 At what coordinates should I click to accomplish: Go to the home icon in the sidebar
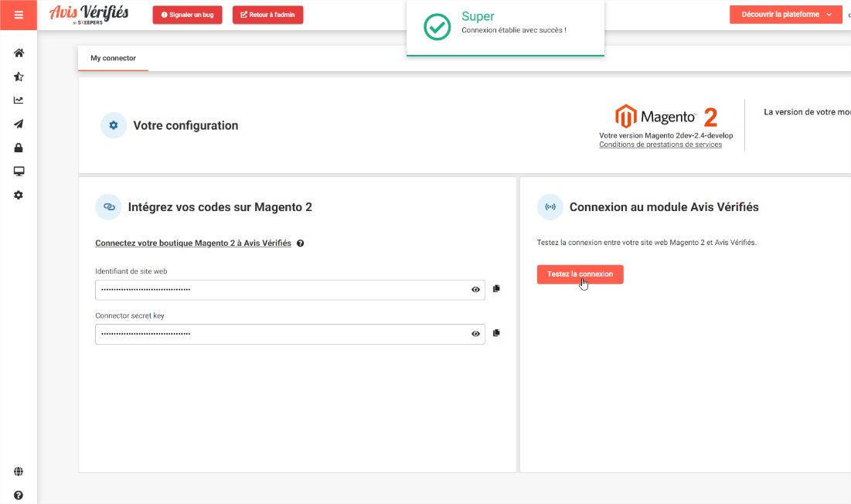pos(19,53)
